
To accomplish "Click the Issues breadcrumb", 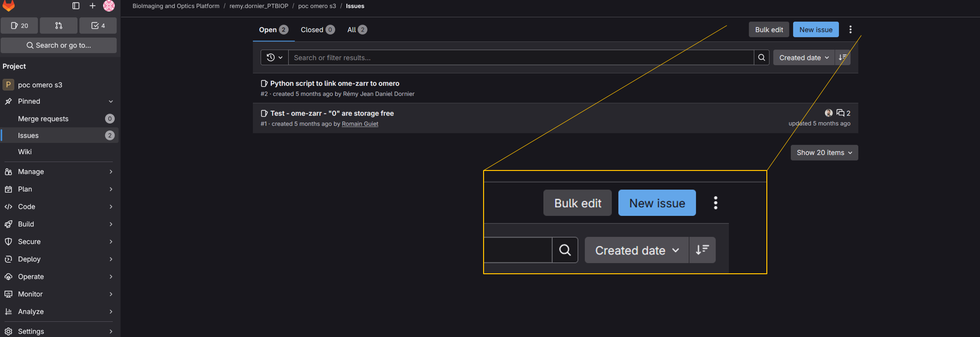I will (355, 6).
